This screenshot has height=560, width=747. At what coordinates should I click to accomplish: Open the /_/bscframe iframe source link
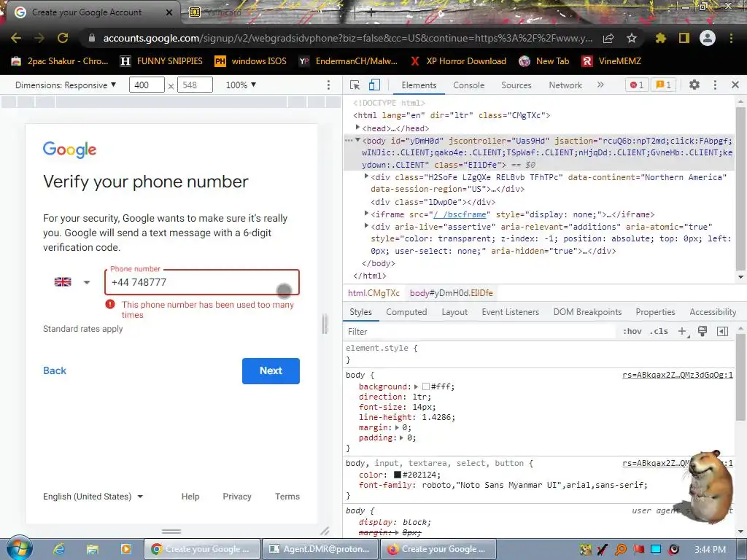pos(460,214)
